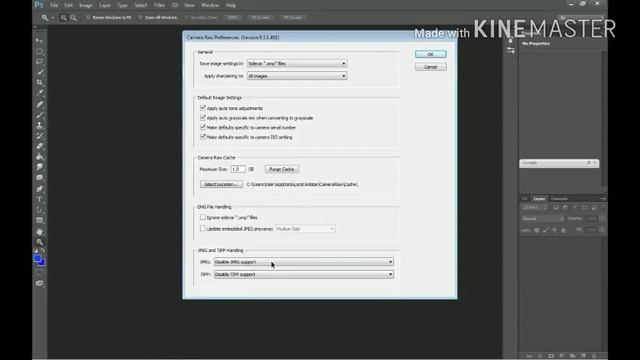
Task: Switch to the Channels tab
Action: 559,199
